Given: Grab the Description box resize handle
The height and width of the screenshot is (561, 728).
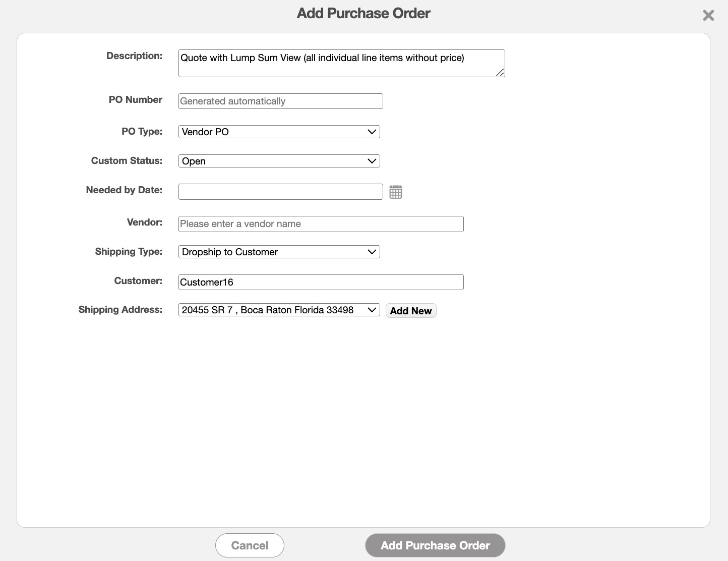Looking at the screenshot, I should (x=500, y=73).
